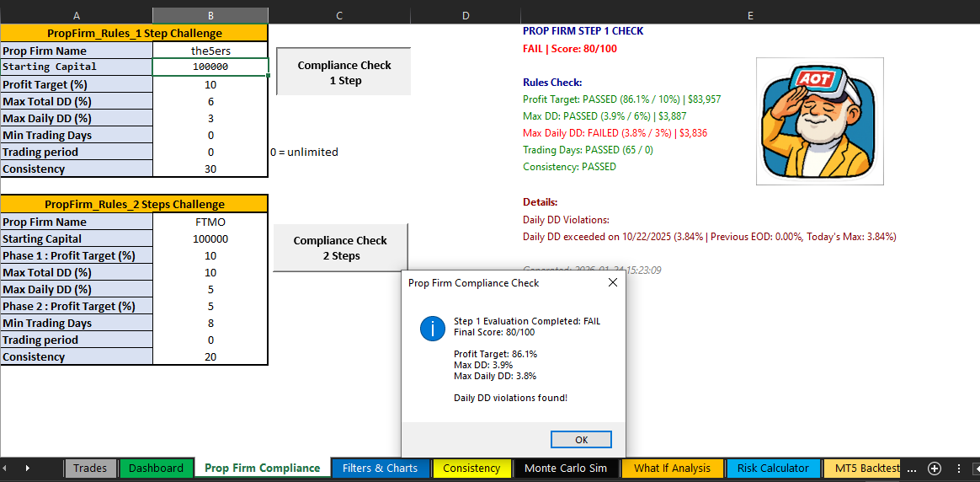This screenshot has height=482, width=980.
Task: Open the Filters & Charts sheet tab
Action: tap(381, 468)
